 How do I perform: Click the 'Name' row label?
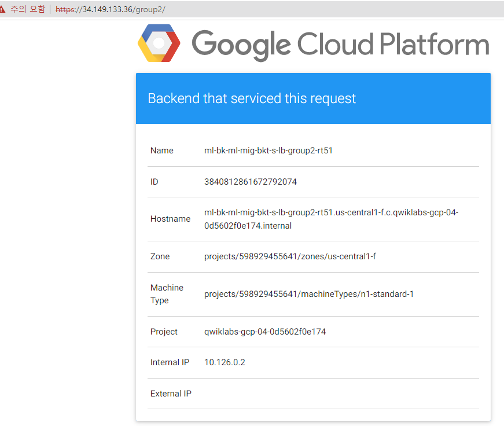(162, 150)
